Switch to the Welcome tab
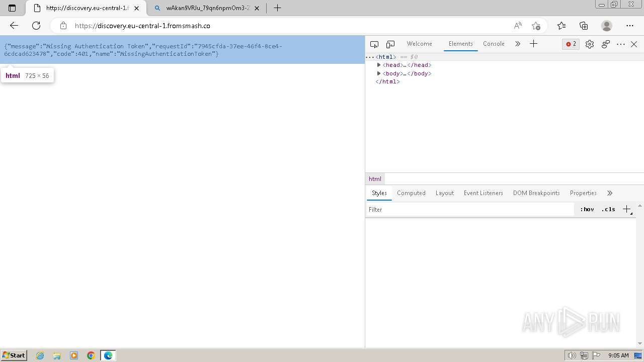The width and height of the screenshot is (644, 362). [x=420, y=44]
